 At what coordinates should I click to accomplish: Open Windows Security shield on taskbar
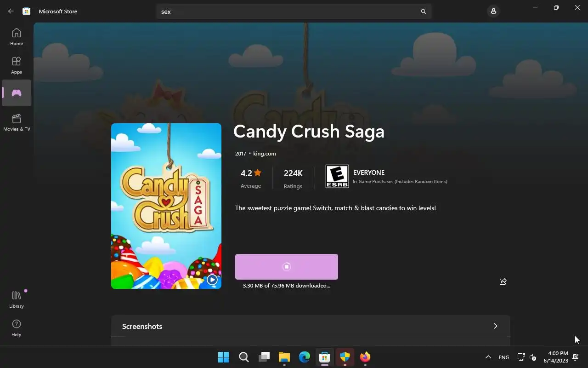(345, 357)
